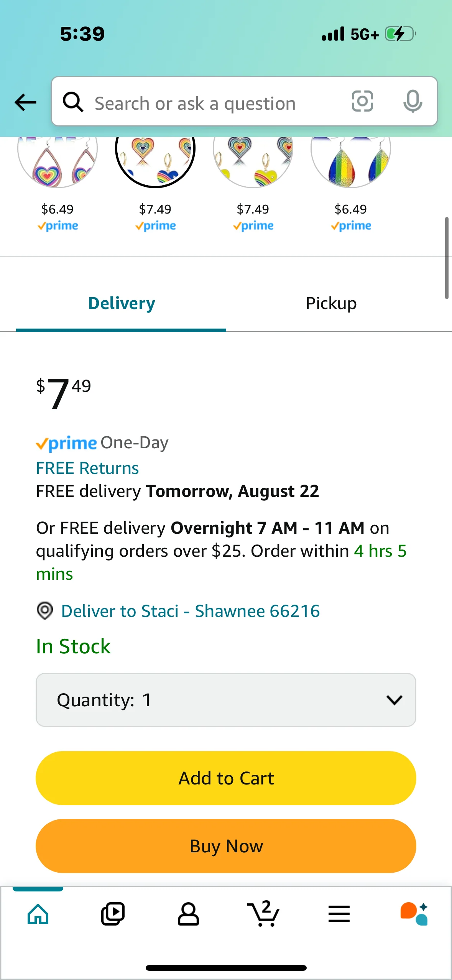The image size is (452, 980).
Task: Tap the microphone voice search icon
Action: point(413,102)
